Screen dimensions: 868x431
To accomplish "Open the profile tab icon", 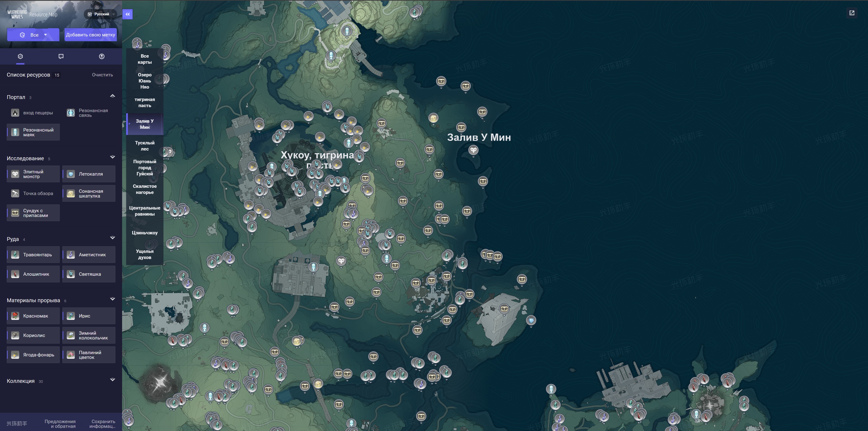I will (102, 56).
